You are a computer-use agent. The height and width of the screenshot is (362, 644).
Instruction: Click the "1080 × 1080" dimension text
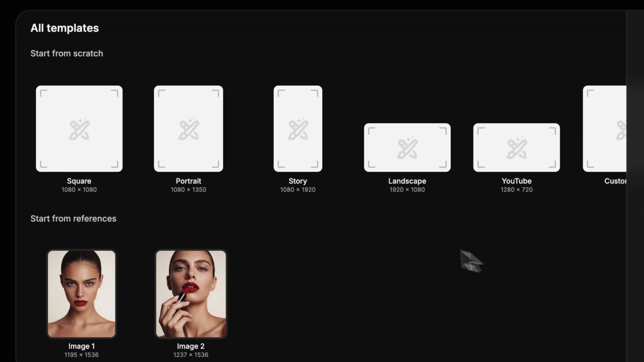(x=79, y=190)
